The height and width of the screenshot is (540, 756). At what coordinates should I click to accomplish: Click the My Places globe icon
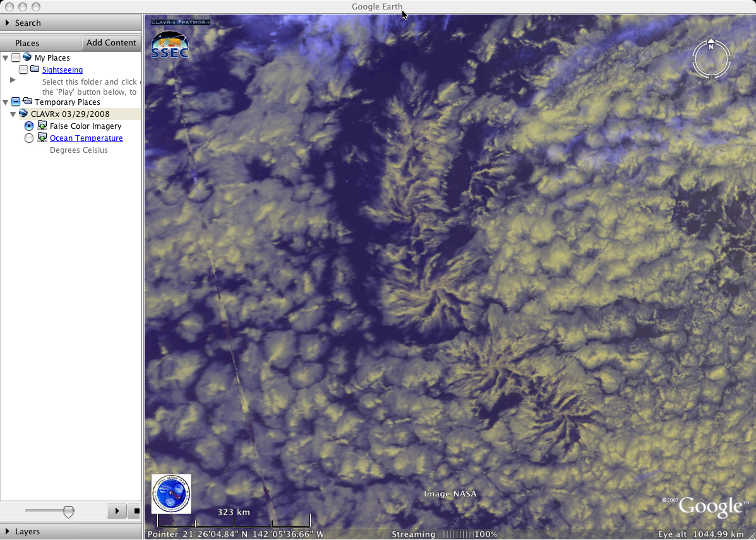pyautogui.click(x=28, y=57)
